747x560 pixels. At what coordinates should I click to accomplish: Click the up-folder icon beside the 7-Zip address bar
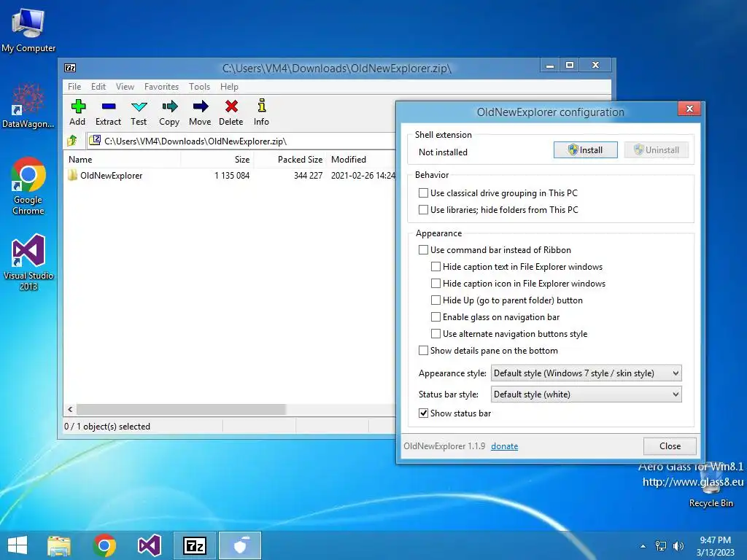coord(72,141)
